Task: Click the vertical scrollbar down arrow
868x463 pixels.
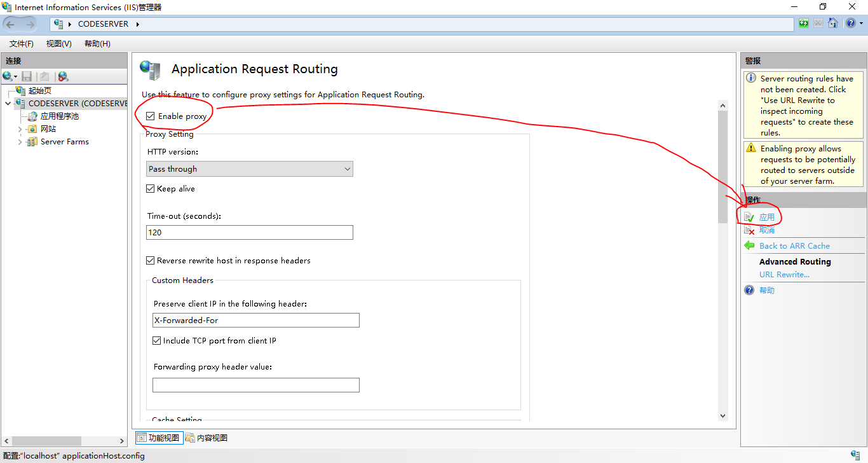Action: click(x=722, y=415)
